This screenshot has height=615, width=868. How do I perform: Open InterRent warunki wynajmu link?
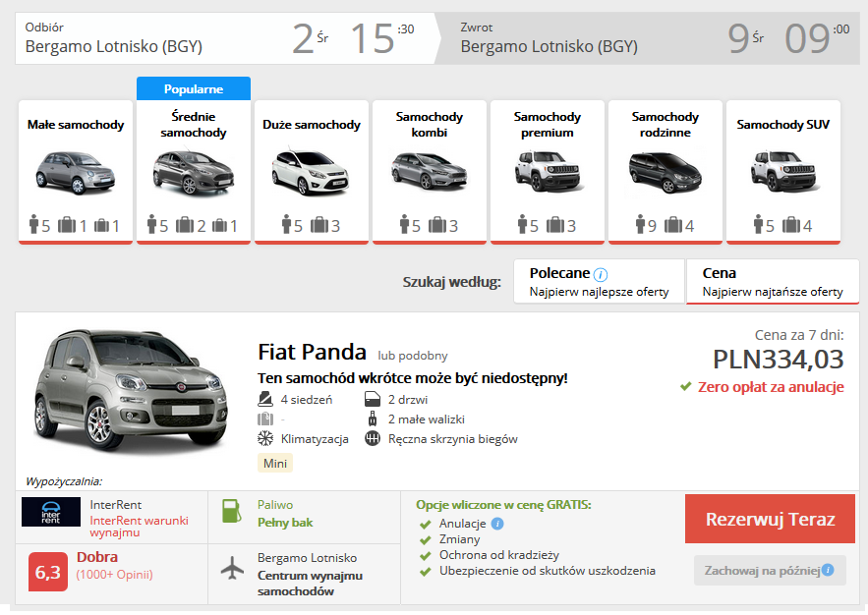pyautogui.click(x=139, y=526)
